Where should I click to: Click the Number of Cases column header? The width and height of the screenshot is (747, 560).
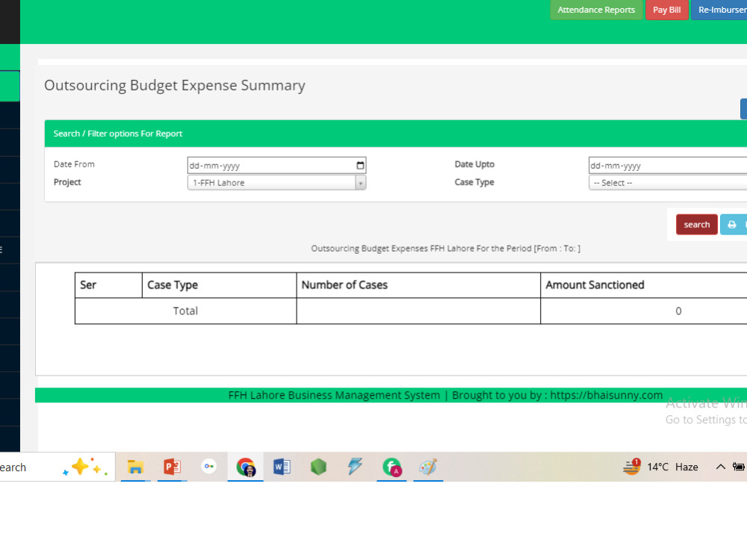point(418,285)
